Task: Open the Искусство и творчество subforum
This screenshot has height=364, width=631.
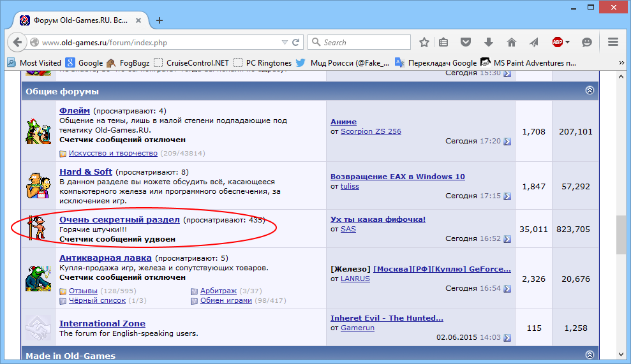Action: (113, 153)
